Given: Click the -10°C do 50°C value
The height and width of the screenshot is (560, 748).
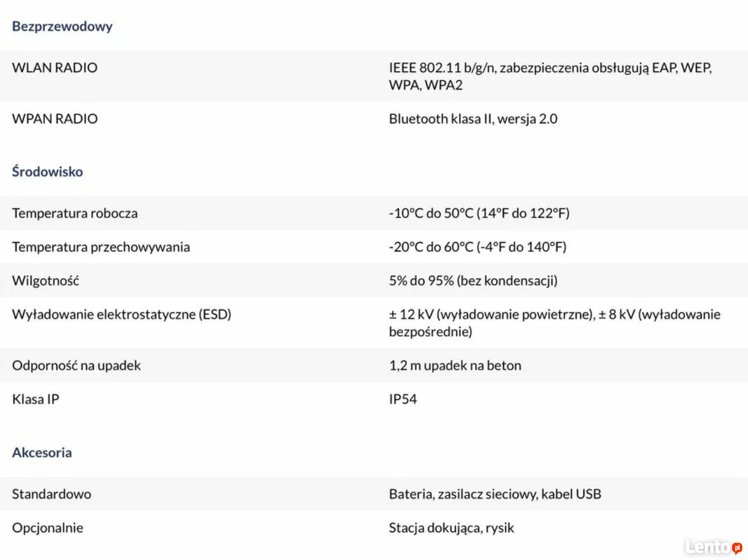Looking at the screenshot, I should pos(479,213).
